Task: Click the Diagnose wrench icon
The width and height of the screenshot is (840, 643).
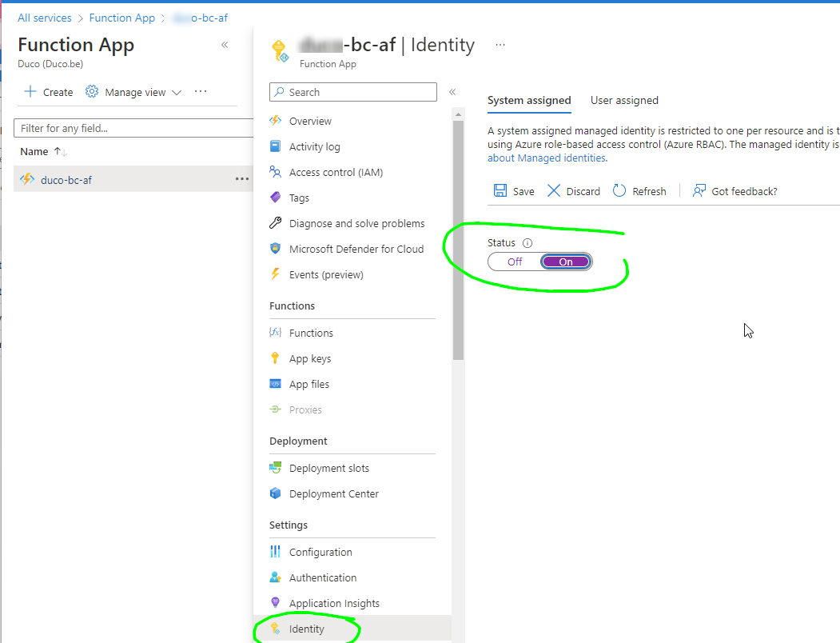Action: (276, 222)
